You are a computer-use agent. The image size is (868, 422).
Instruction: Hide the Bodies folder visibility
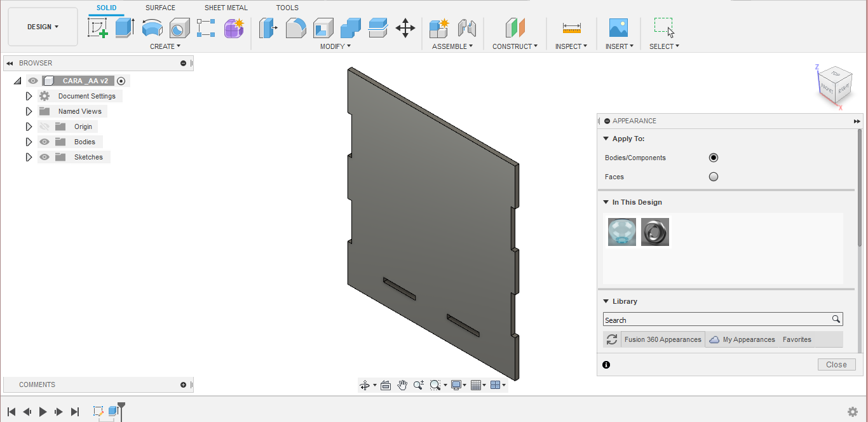pos(44,142)
